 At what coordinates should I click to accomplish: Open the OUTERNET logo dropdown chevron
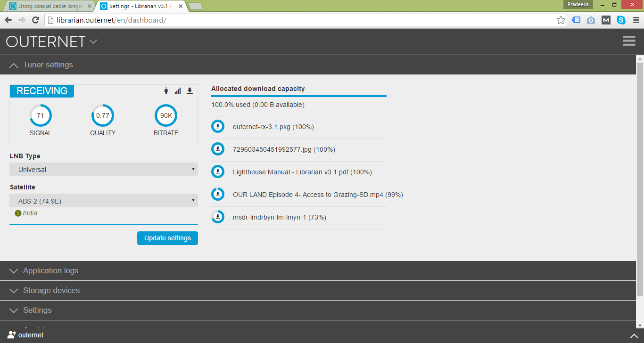[93, 41]
